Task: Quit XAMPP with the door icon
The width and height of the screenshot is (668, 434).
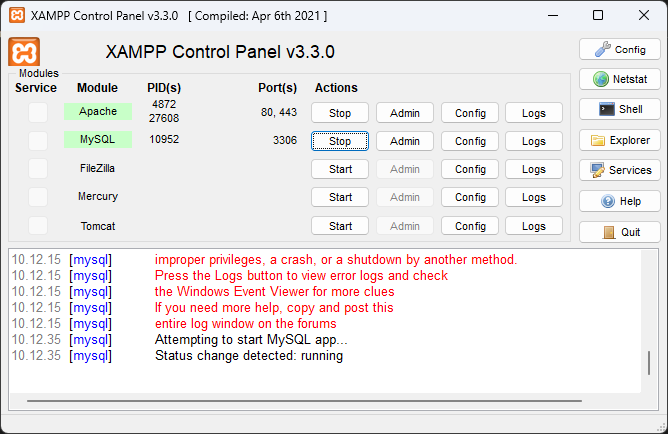Action: (x=620, y=232)
